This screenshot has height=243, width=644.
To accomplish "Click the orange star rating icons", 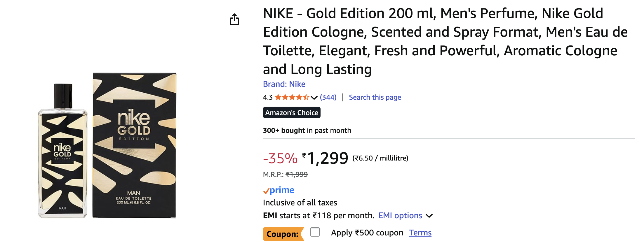I will [292, 97].
